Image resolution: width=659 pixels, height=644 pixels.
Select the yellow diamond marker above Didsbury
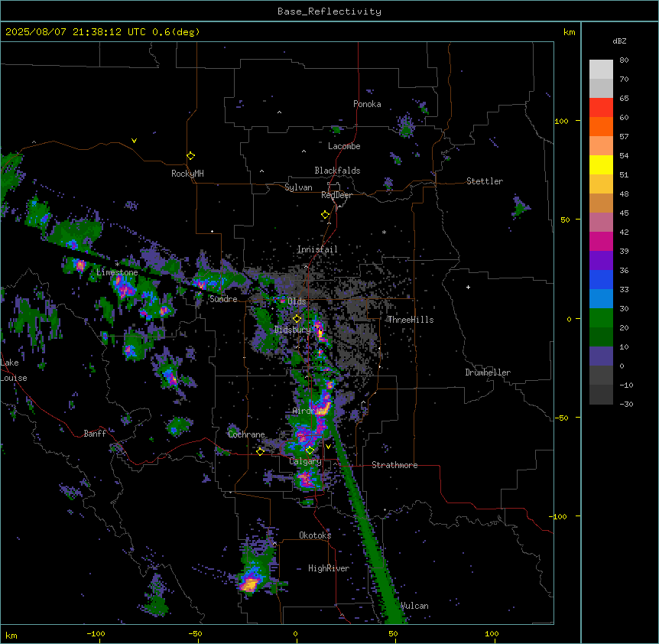click(297, 319)
